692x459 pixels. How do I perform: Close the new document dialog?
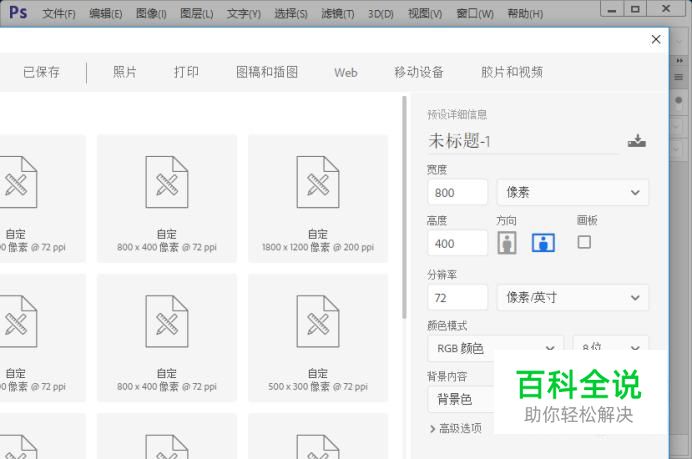(656, 39)
